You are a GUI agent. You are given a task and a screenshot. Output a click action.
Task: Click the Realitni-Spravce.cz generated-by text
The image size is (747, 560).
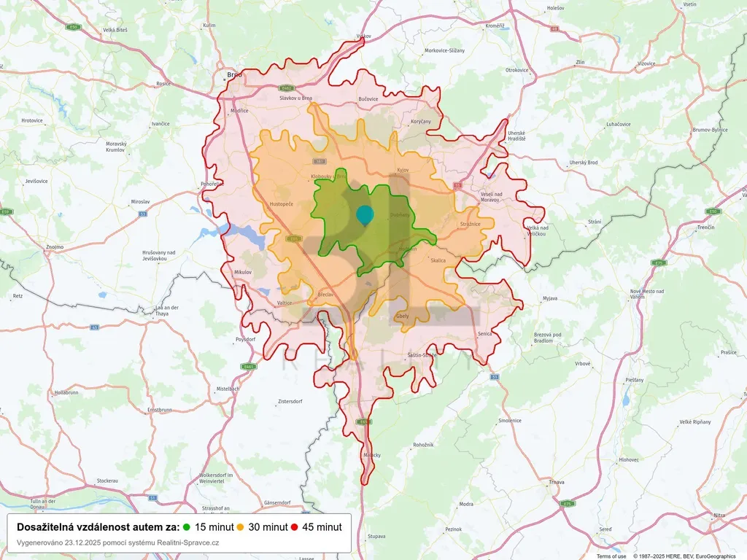click(x=117, y=542)
